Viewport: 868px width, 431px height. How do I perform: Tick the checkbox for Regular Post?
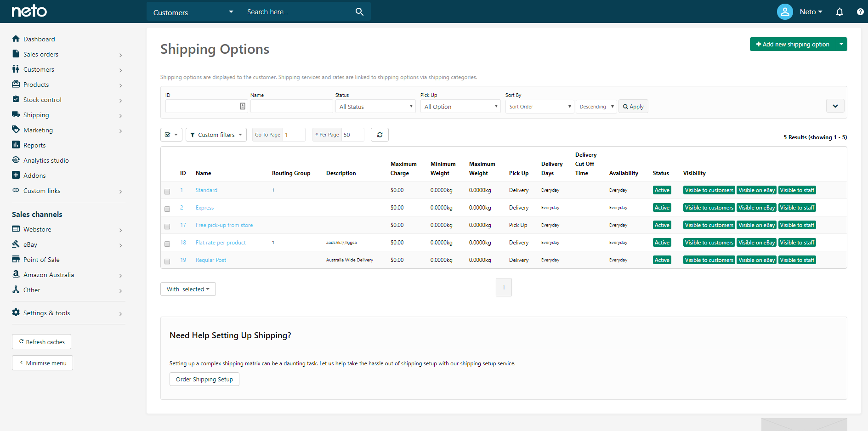[x=167, y=261]
